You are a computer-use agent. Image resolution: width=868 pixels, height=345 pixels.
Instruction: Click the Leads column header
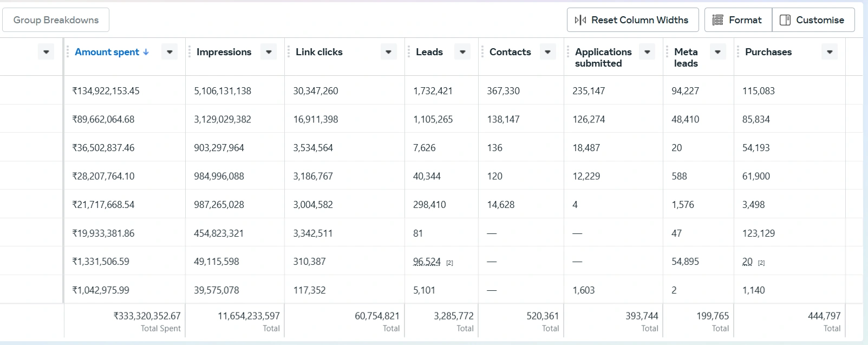click(429, 52)
